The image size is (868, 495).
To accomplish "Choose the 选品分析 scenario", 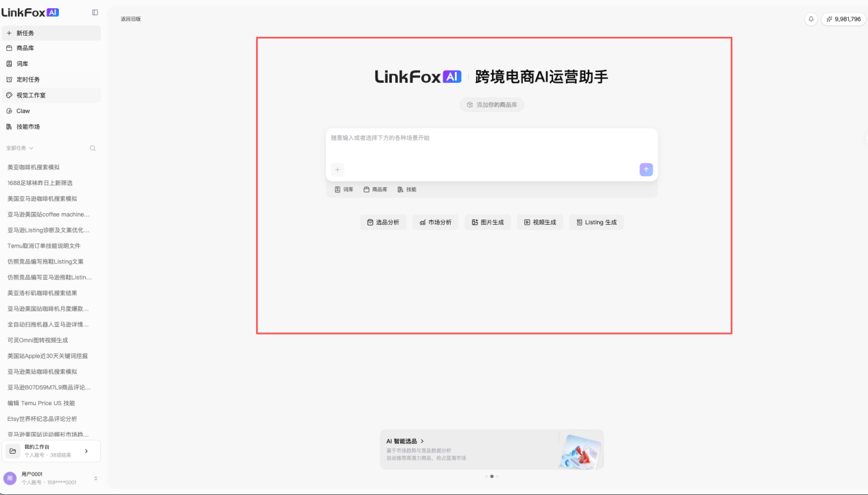I will (383, 222).
